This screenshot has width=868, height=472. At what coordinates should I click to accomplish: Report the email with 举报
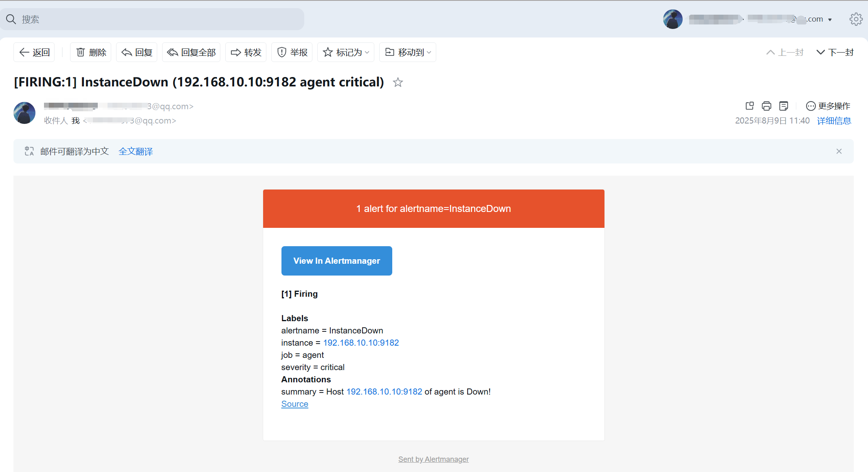292,52
